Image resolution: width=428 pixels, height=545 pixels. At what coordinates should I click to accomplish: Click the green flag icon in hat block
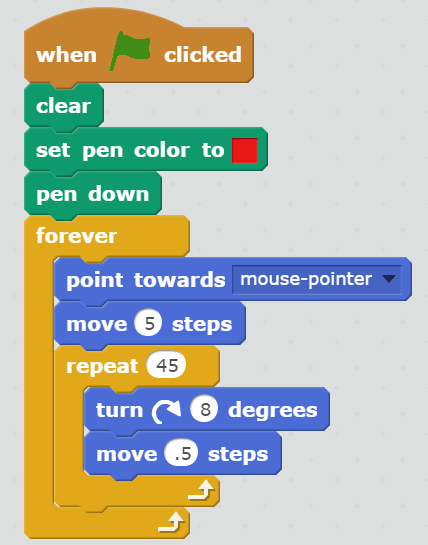(130, 51)
